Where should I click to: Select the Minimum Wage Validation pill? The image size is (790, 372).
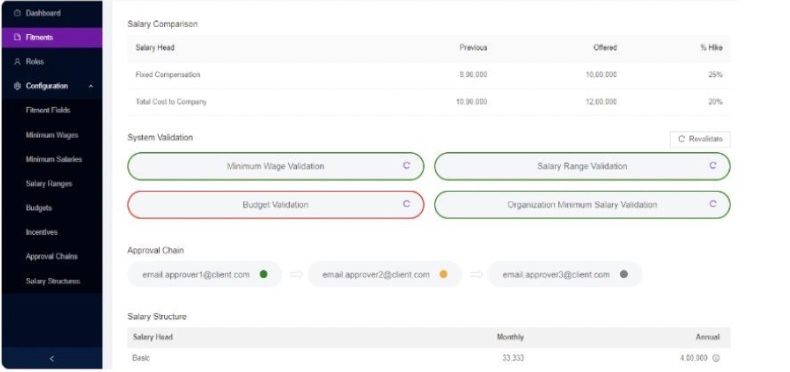pyautogui.click(x=276, y=166)
